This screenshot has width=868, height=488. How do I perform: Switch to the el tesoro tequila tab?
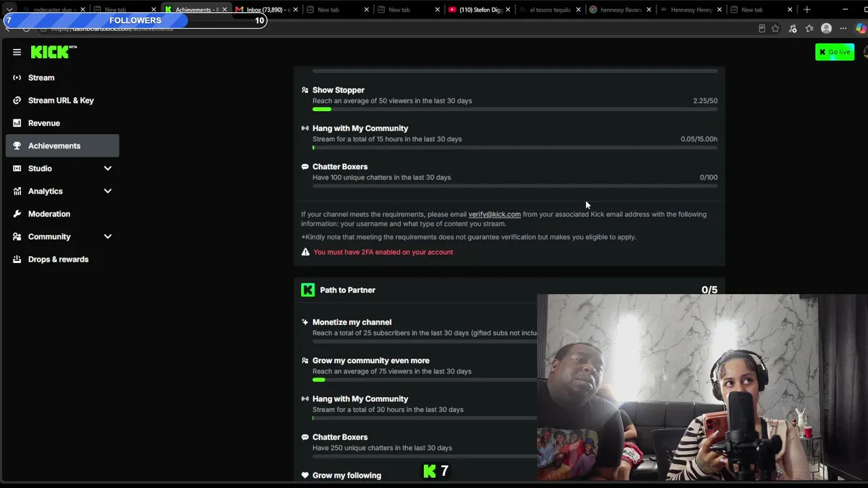pos(549,10)
